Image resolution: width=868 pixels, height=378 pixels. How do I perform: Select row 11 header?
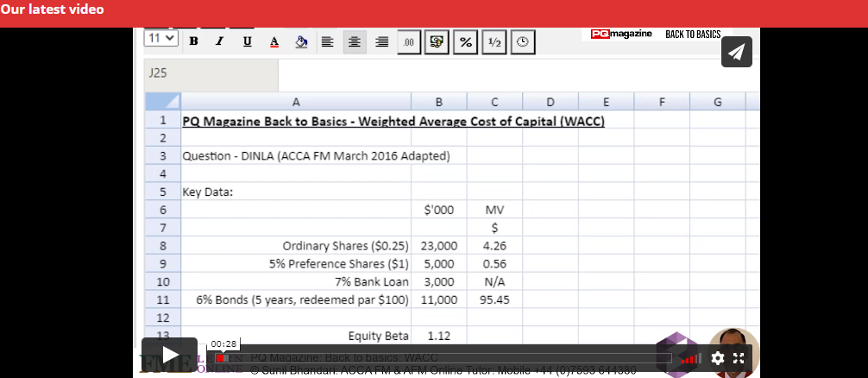163,300
